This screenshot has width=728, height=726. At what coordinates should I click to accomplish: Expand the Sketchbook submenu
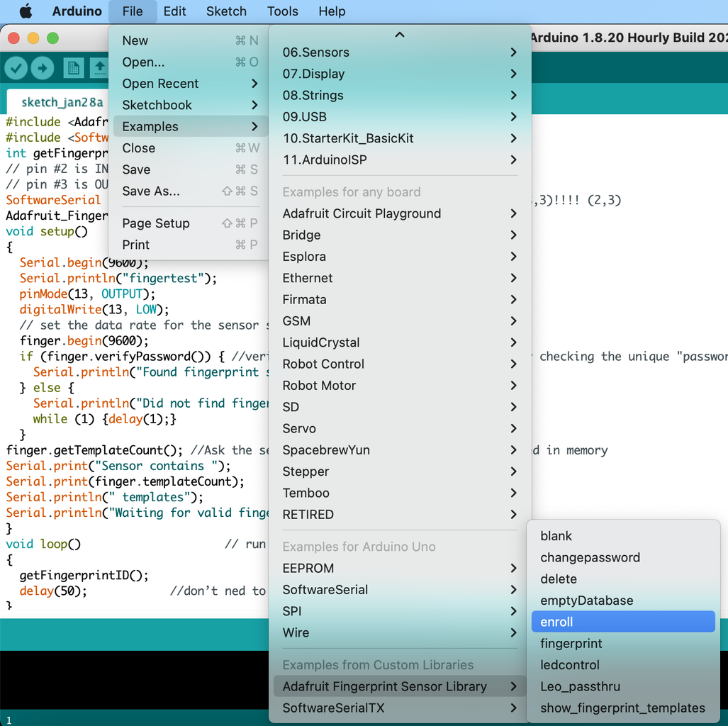189,105
